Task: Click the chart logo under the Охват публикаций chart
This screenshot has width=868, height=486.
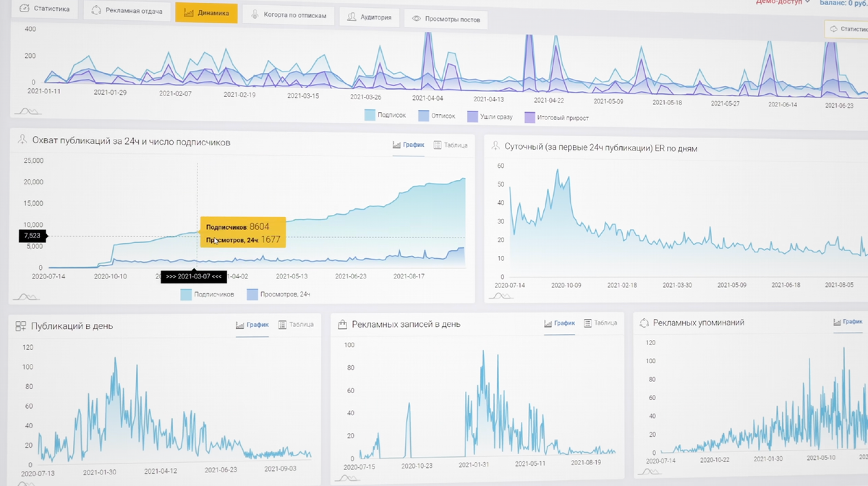Action: 26,297
